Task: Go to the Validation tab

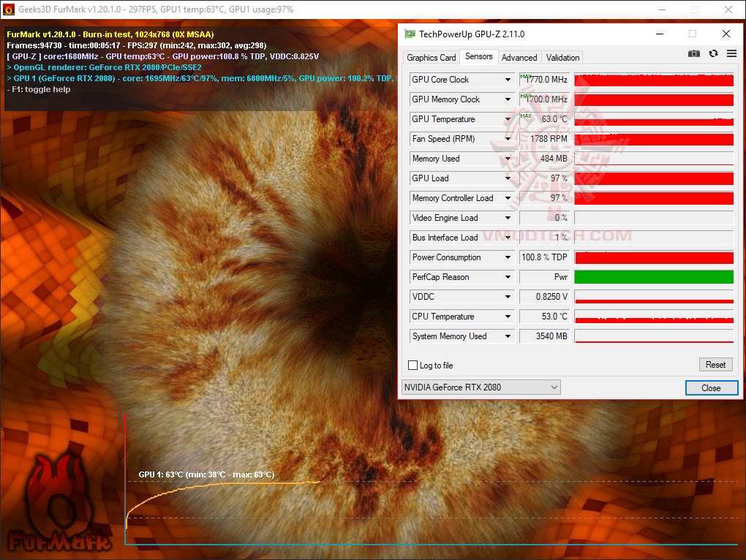Action: click(563, 58)
